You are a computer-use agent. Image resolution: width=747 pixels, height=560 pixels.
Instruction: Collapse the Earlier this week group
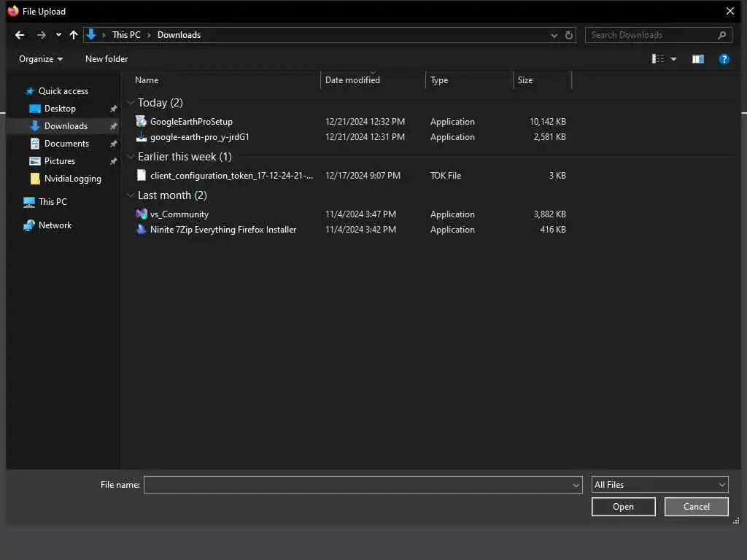point(131,156)
